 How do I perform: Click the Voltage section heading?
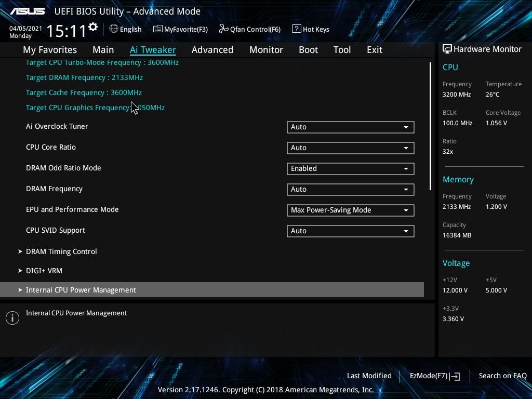click(x=456, y=263)
